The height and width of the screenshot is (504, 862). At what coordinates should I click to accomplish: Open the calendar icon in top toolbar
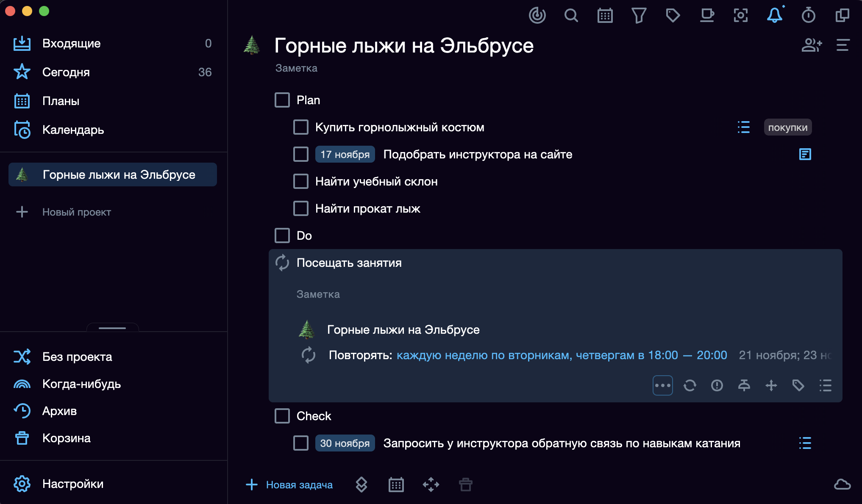coord(605,16)
